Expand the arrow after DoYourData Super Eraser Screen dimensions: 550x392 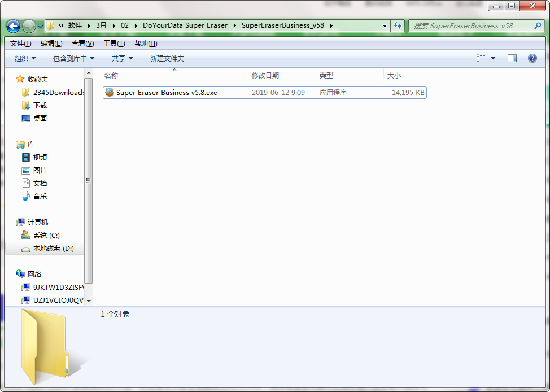pyautogui.click(x=235, y=25)
